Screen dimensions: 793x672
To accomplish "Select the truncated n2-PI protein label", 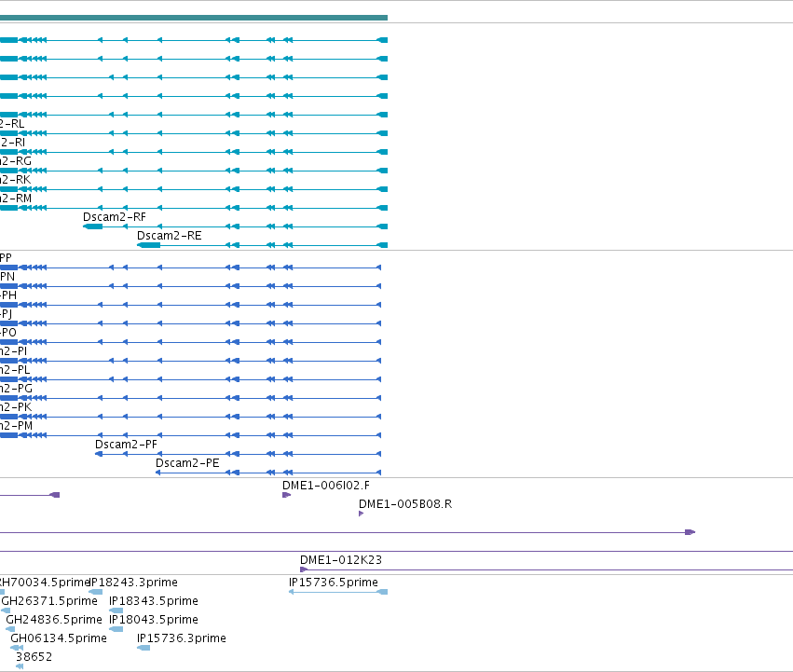I will 14,351.
